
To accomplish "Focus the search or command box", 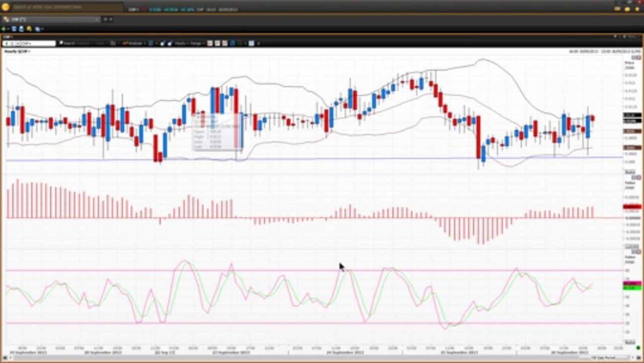I will click(67, 7).
